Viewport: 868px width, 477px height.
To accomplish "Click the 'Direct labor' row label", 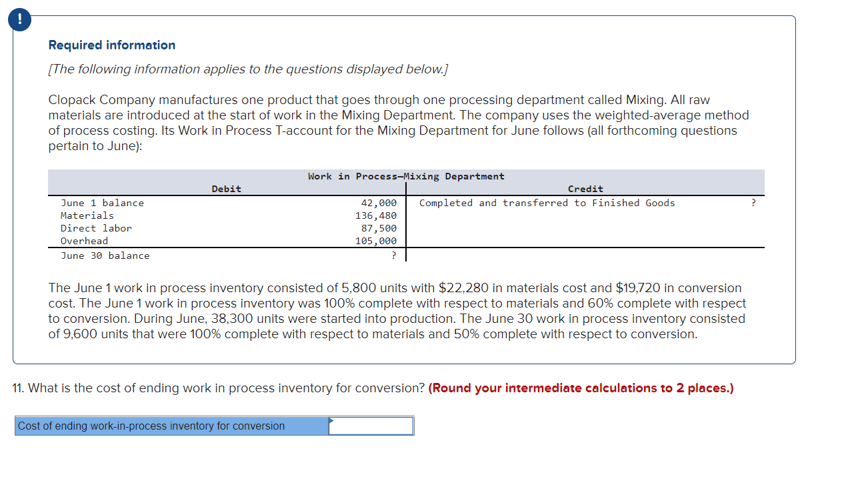I will click(x=96, y=228).
